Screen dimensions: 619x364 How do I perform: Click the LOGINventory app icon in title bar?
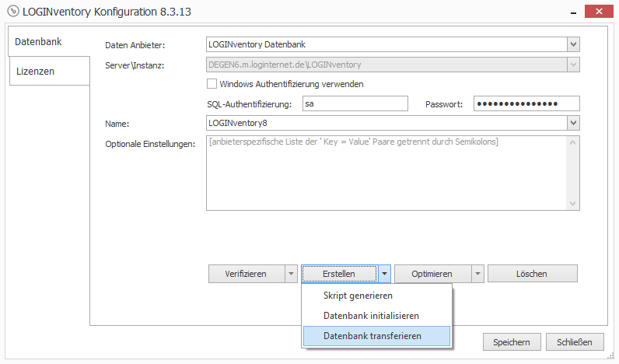[13, 11]
